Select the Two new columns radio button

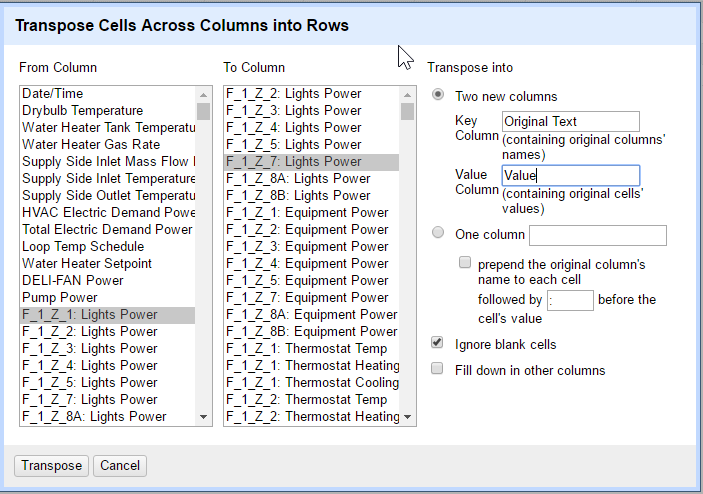point(438,95)
